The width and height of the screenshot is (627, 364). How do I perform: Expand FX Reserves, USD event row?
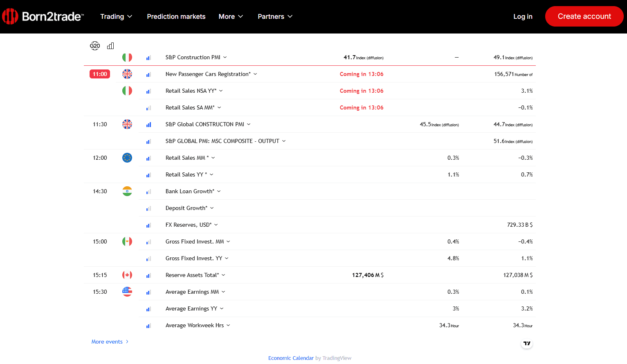click(216, 225)
